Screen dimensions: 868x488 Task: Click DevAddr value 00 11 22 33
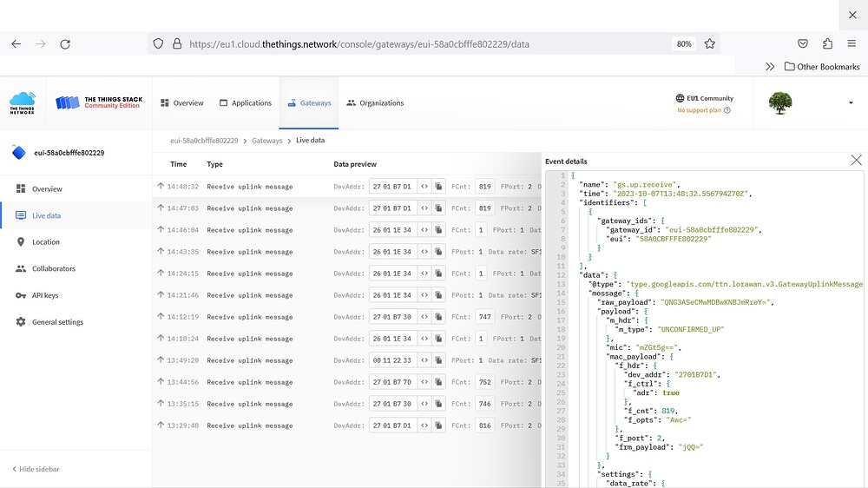pyautogui.click(x=392, y=360)
